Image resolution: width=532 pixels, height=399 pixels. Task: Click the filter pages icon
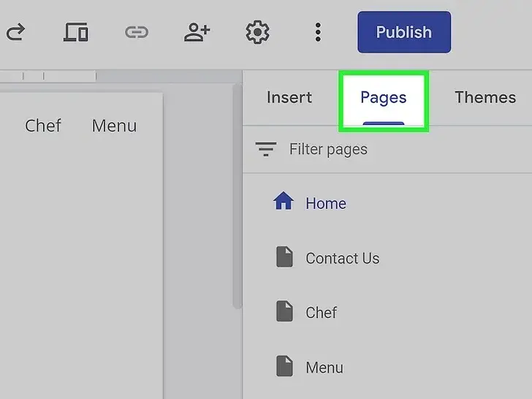265,150
